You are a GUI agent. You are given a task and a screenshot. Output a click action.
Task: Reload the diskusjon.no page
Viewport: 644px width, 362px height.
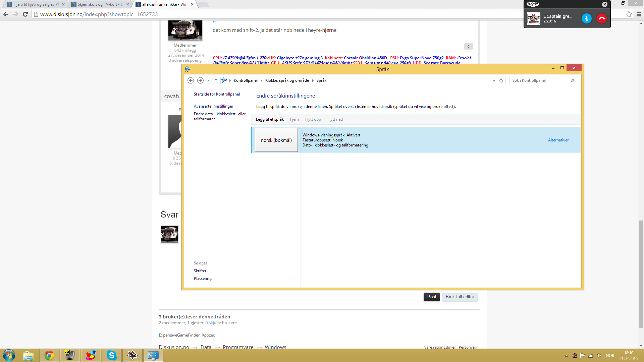pos(25,14)
